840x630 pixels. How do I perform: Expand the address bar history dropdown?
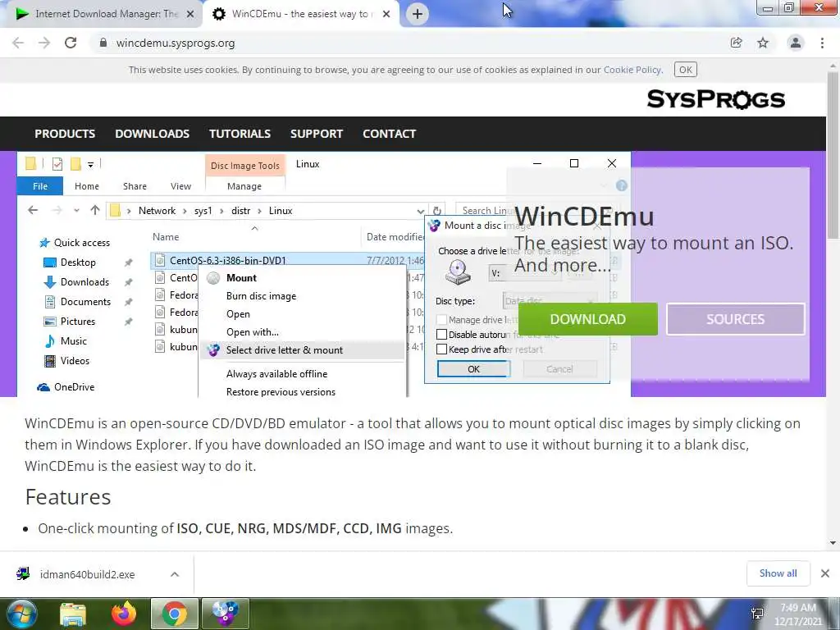click(x=421, y=211)
